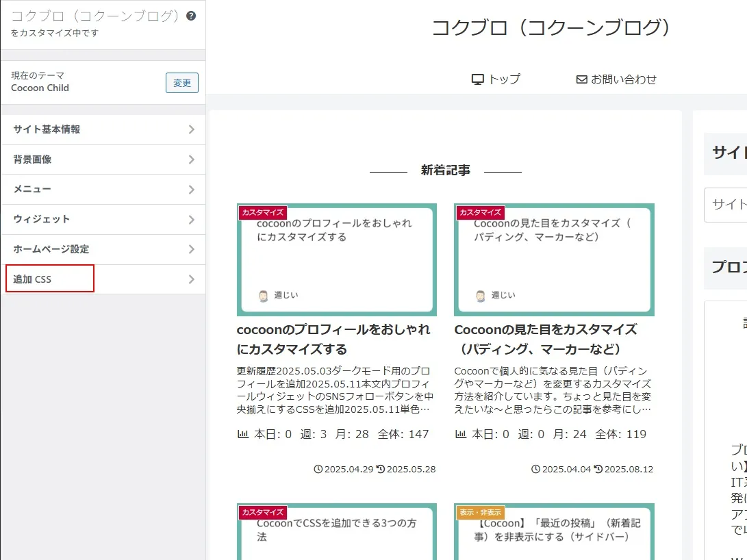Click the bar chart icon under first article
747x560 pixels.
coord(242,434)
